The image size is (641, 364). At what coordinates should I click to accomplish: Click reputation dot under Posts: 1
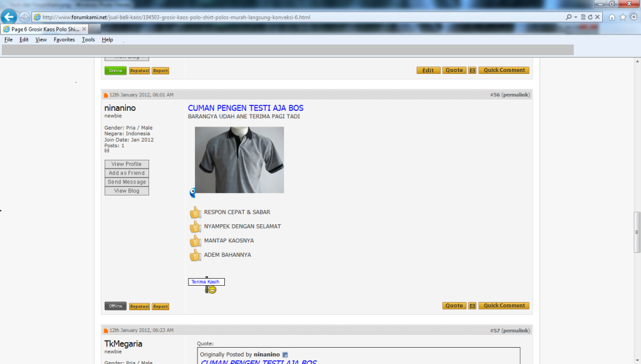[107, 150]
